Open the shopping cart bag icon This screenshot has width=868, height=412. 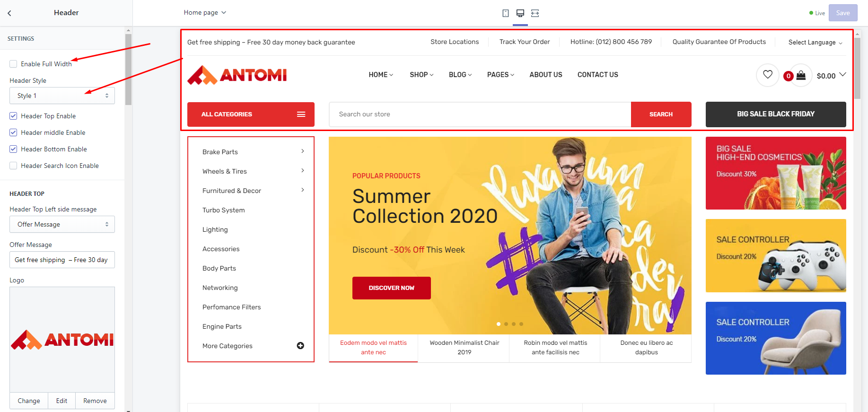[801, 75]
